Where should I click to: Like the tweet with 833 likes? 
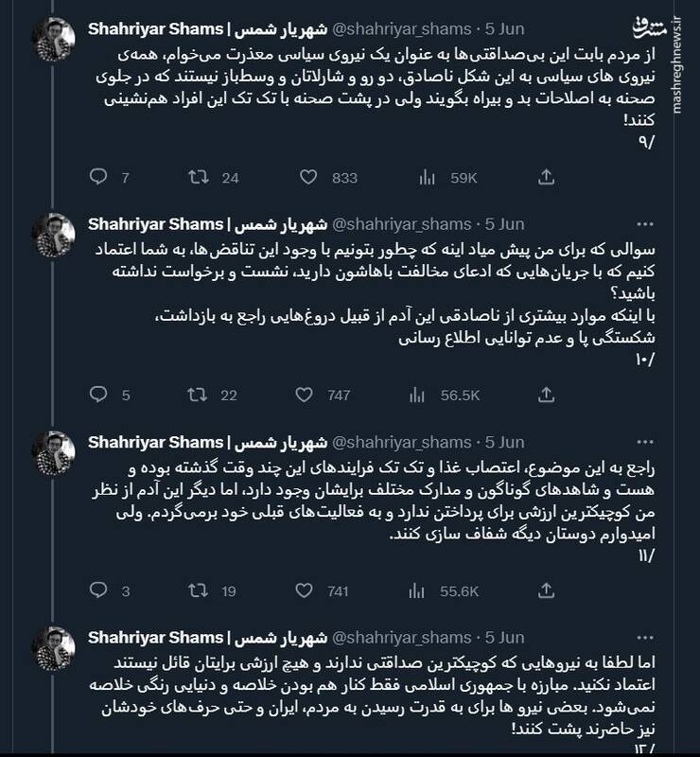point(307,177)
